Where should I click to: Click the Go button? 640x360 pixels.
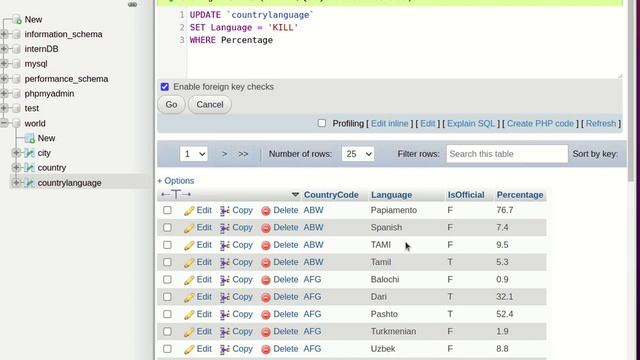pyautogui.click(x=171, y=104)
